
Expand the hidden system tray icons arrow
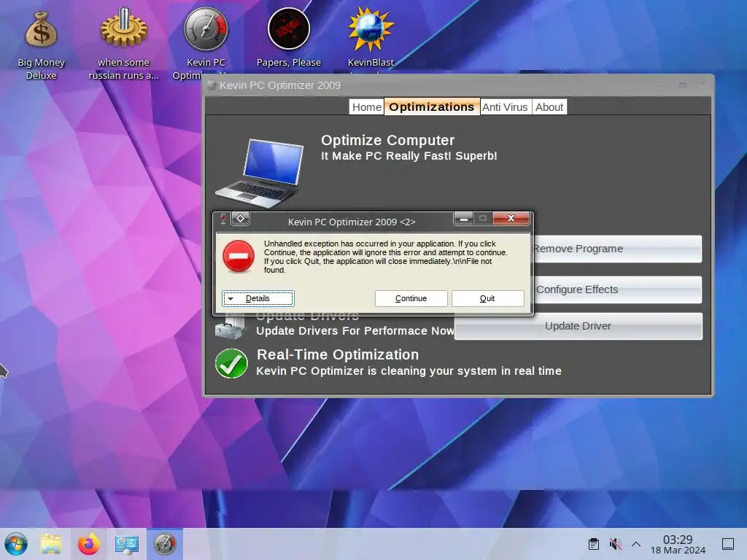click(636, 544)
